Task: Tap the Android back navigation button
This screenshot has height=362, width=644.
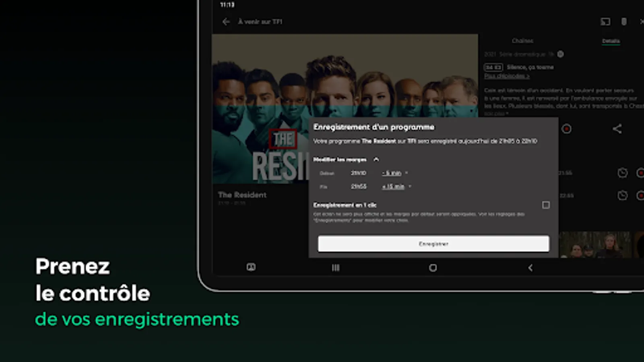Action: [530, 268]
